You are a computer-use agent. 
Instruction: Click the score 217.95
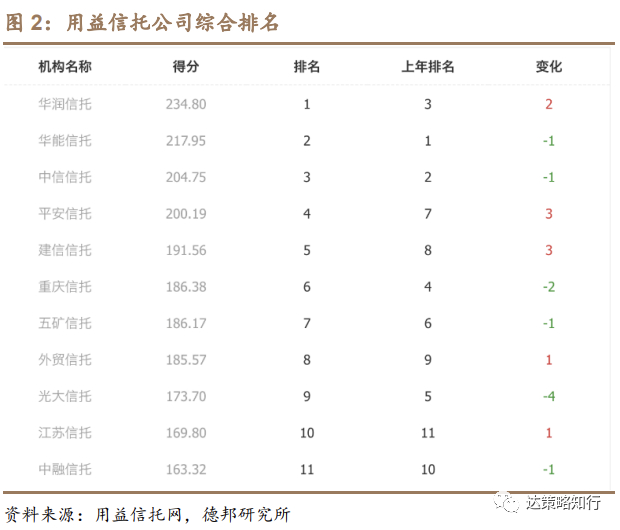point(186,141)
